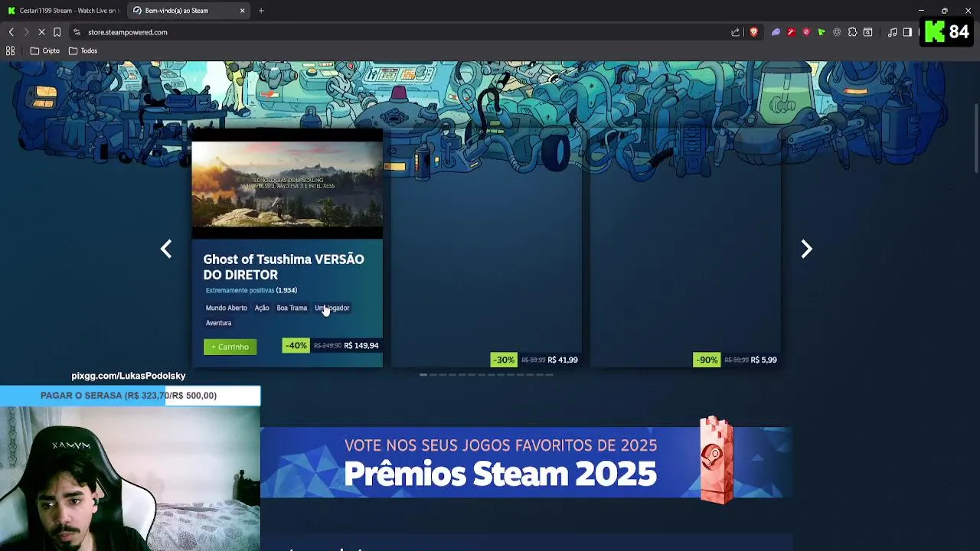
Task: Open the share page icon
Action: coord(736,32)
